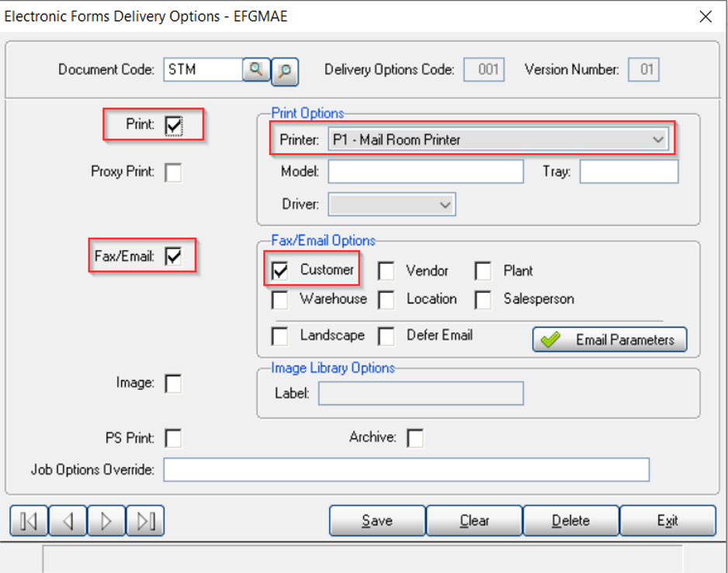
Task: Toggle the Customer checkbox
Action: [x=280, y=271]
